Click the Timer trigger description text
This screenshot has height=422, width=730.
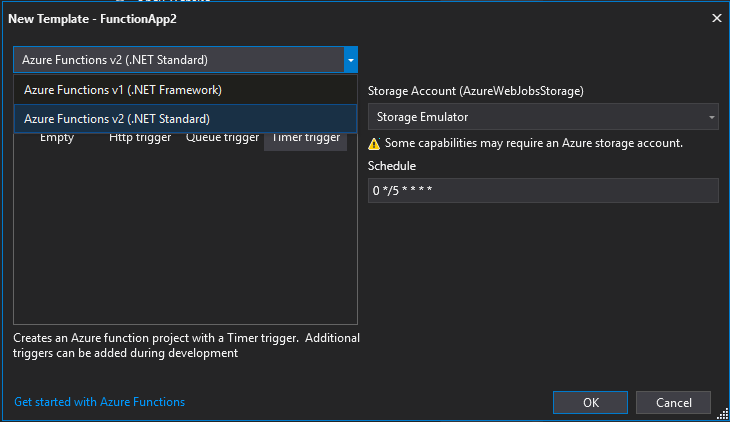[x=186, y=345]
